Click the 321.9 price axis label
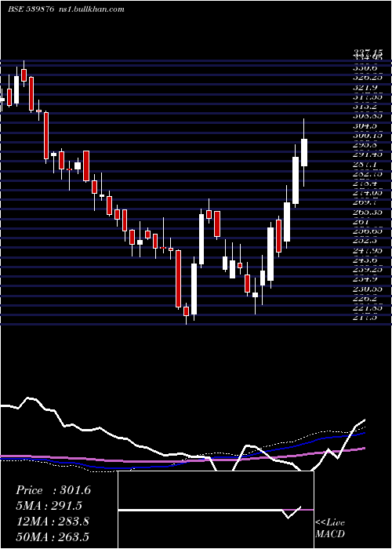 click(367, 87)
